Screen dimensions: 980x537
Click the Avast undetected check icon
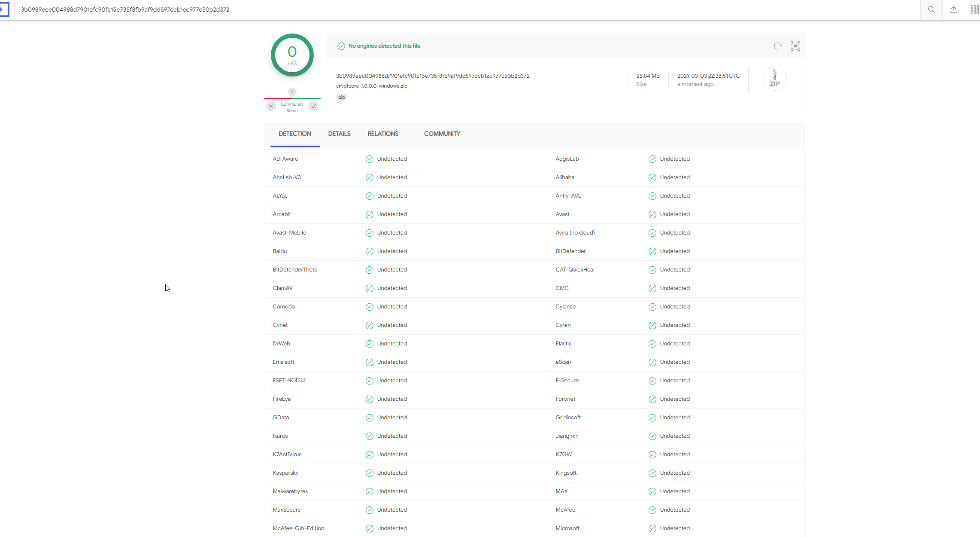pos(652,214)
